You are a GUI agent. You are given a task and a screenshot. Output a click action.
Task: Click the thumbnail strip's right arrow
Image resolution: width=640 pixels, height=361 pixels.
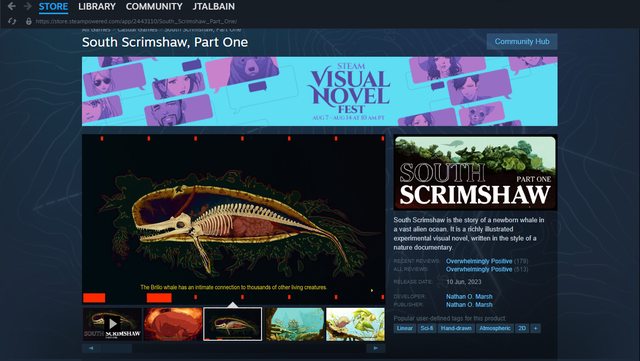[x=376, y=348]
